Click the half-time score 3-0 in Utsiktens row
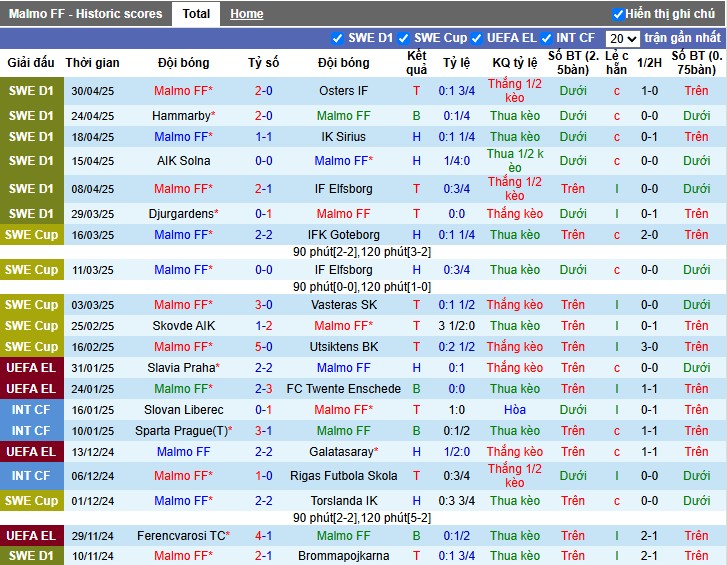The width and height of the screenshot is (727, 565). point(649,347)
